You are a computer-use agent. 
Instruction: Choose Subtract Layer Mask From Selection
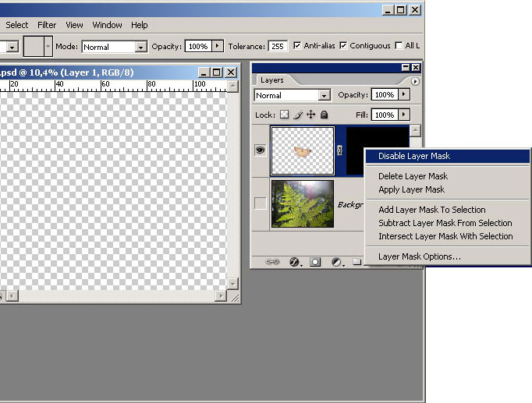pos(448,223)
